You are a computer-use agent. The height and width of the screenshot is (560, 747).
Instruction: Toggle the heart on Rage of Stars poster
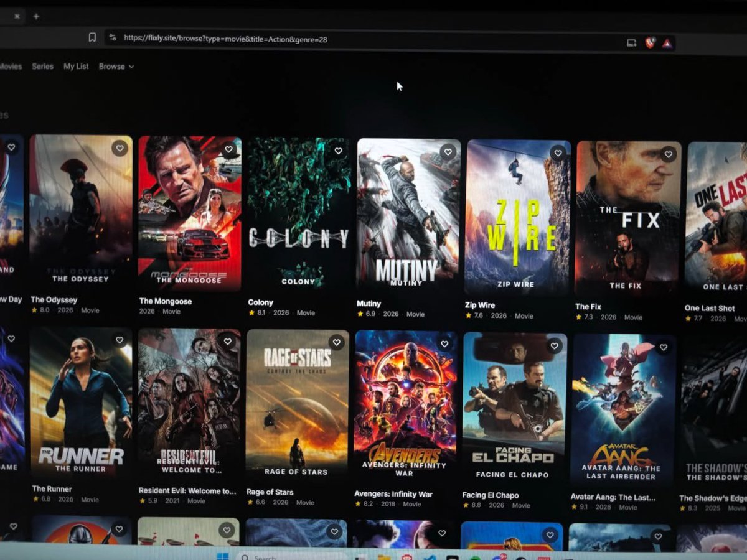click(336, 342)
